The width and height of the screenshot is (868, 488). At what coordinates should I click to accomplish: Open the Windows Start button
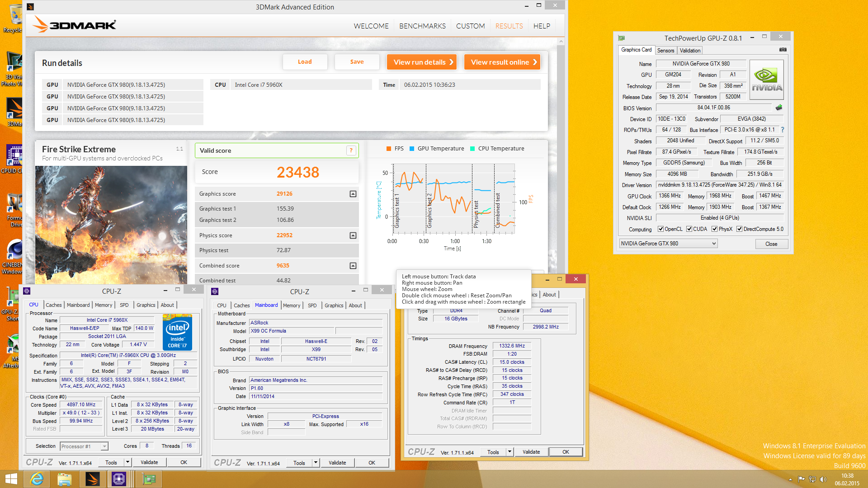(11, 479)
